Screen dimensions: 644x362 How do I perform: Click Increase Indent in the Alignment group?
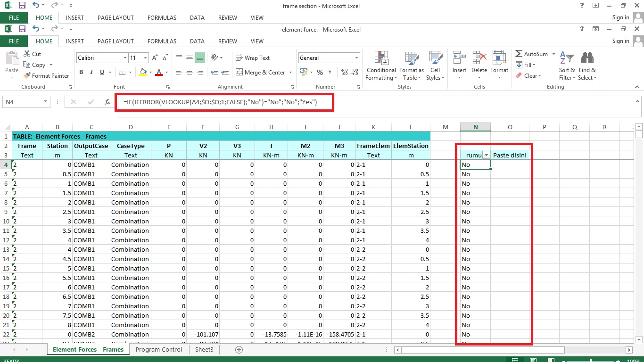pos(225,72)
